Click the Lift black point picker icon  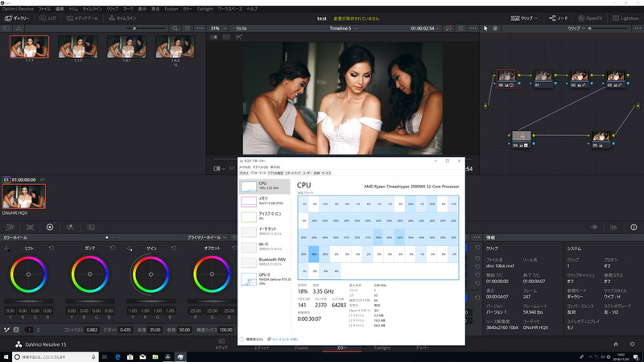coord(7,249)
